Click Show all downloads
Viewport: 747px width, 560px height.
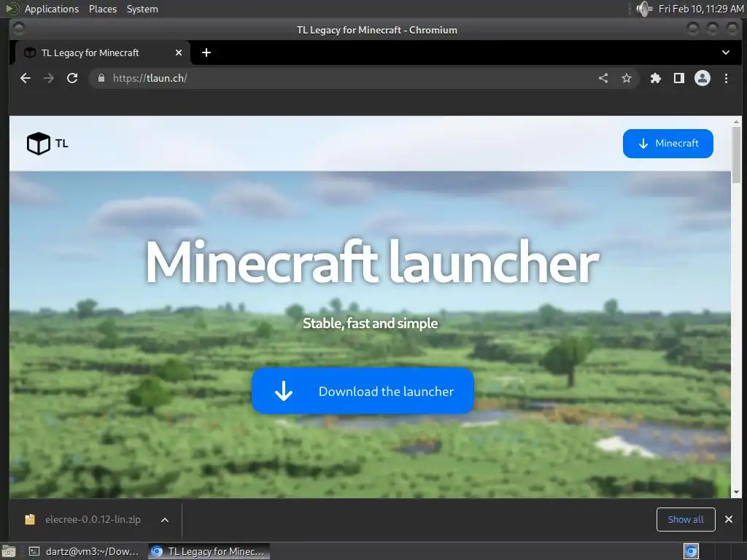click(686, 519)
